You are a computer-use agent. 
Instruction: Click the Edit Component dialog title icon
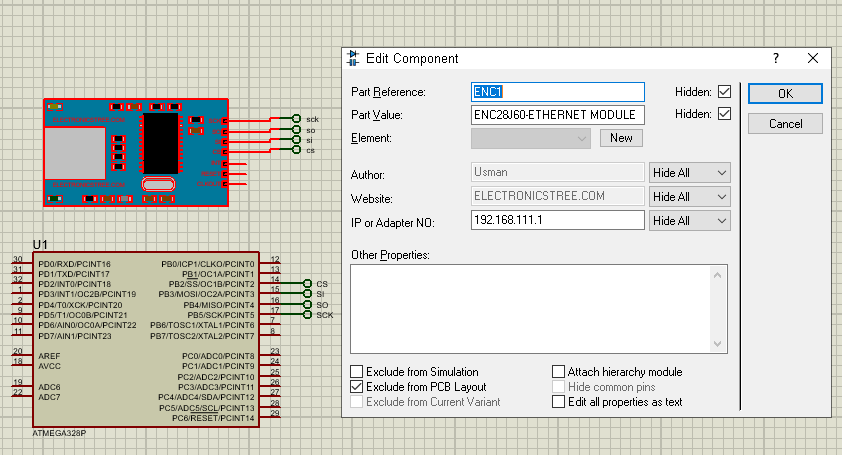354,59
